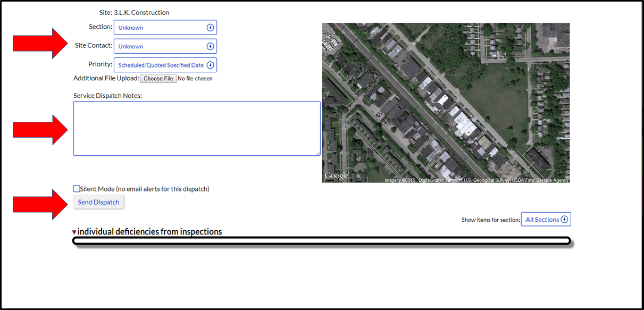Click the Google logo on the map
644x310 pixels.
tap(337, 176)
